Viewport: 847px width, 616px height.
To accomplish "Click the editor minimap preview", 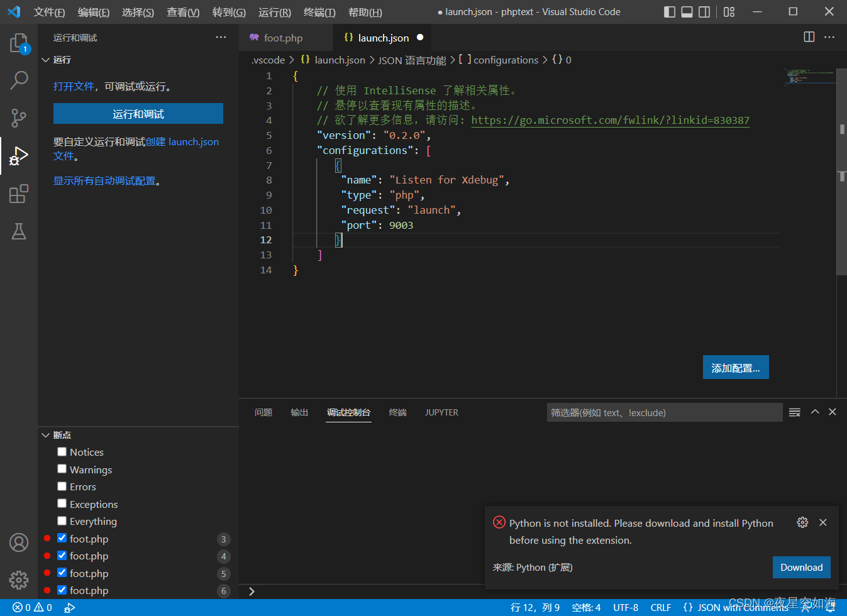I will 809,77.
